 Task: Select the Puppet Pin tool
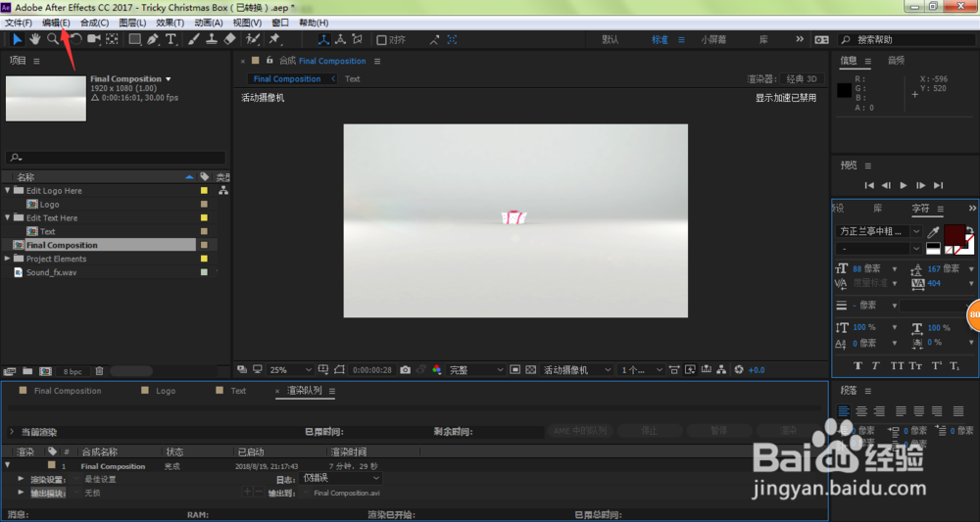coord(274,39)
